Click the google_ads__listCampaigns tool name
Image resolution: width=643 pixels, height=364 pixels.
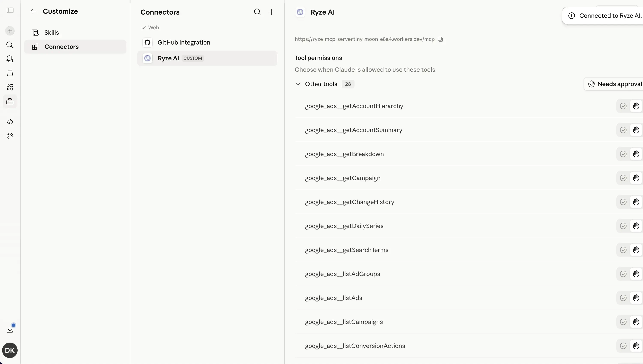pos(344,322)
